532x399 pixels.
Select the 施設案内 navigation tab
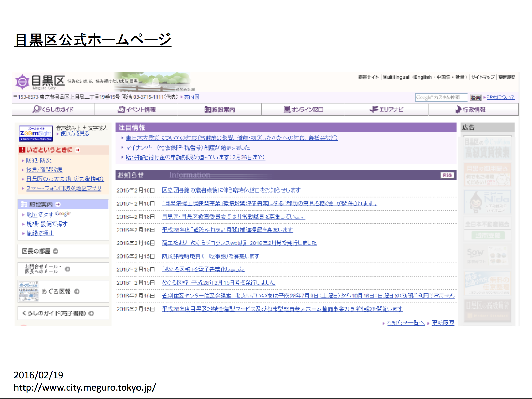point(220,110)
